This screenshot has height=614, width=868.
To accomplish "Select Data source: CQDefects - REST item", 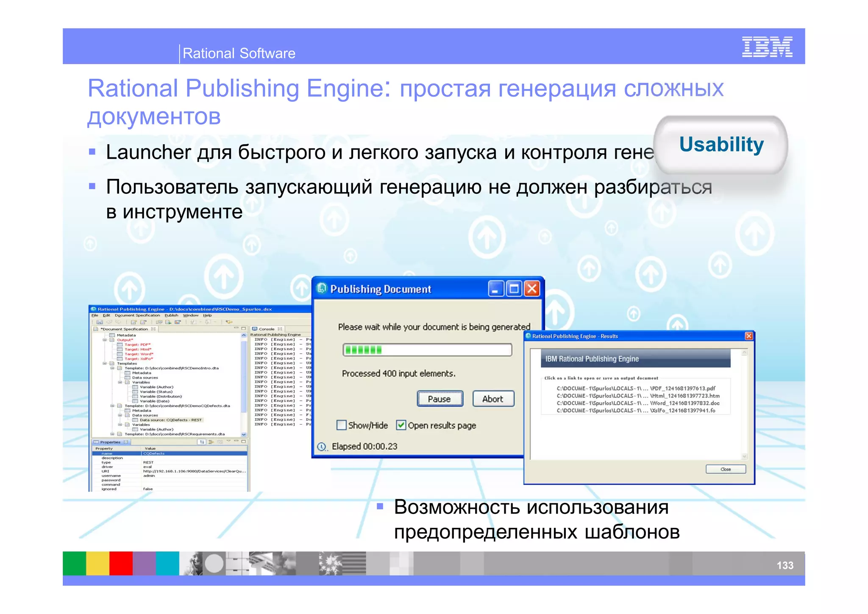I will 170,420.
